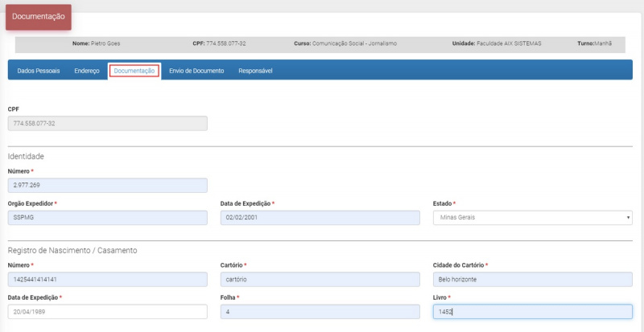Expand the Estado dropdown showing Minas Gerais
This screenshot has width=644, height=332.
531,218
